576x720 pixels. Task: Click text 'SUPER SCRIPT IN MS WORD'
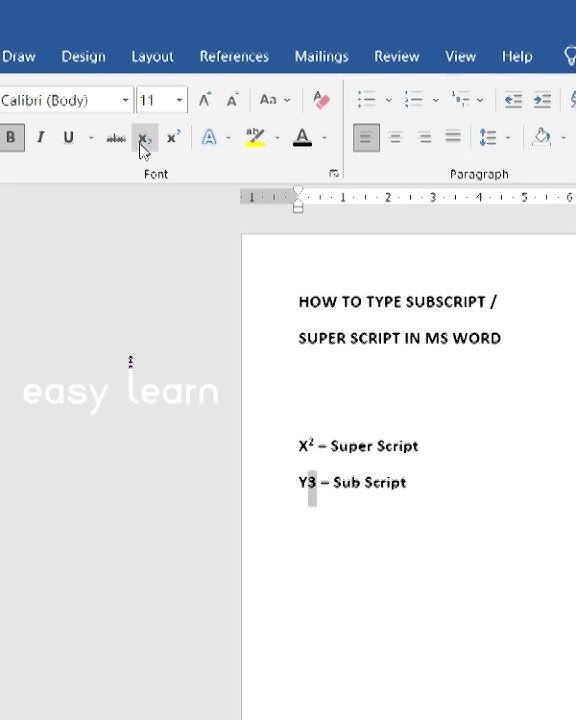click(x=400, y=338)
